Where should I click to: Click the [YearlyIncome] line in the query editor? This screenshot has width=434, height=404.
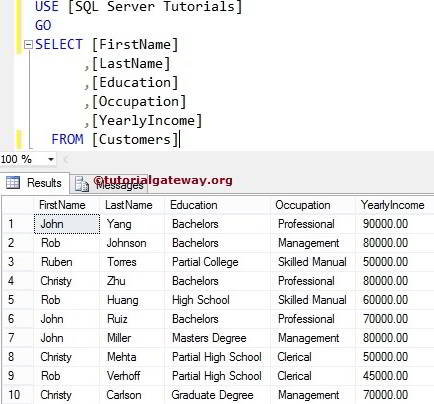[x=144, y=121]
